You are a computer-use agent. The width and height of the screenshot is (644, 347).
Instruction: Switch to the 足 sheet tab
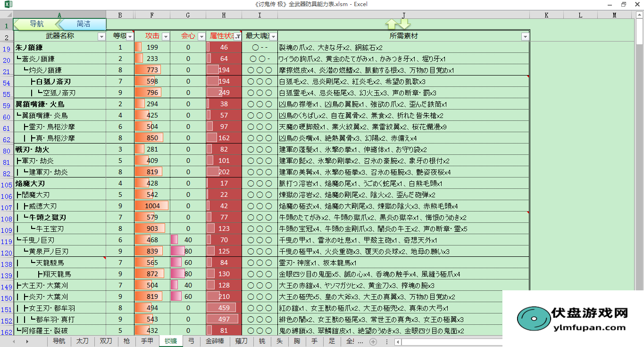tap(332, 341)
